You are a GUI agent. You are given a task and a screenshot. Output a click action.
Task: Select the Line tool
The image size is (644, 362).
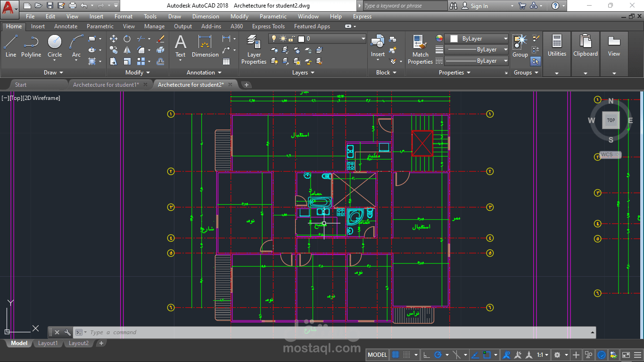10,46
